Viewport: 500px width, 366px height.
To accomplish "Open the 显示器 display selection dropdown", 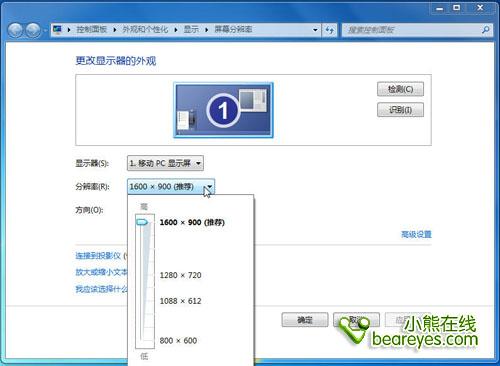I will (165, 163).
